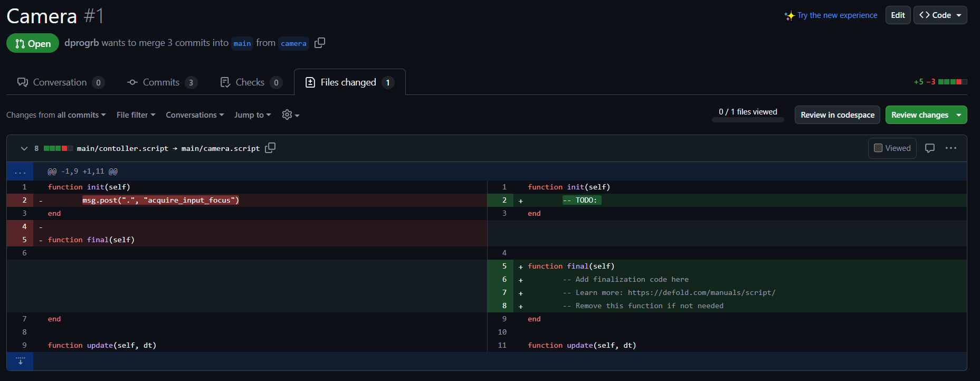
Task: Mark camera.script file as Viewed
Action: (x=892, y=148)
